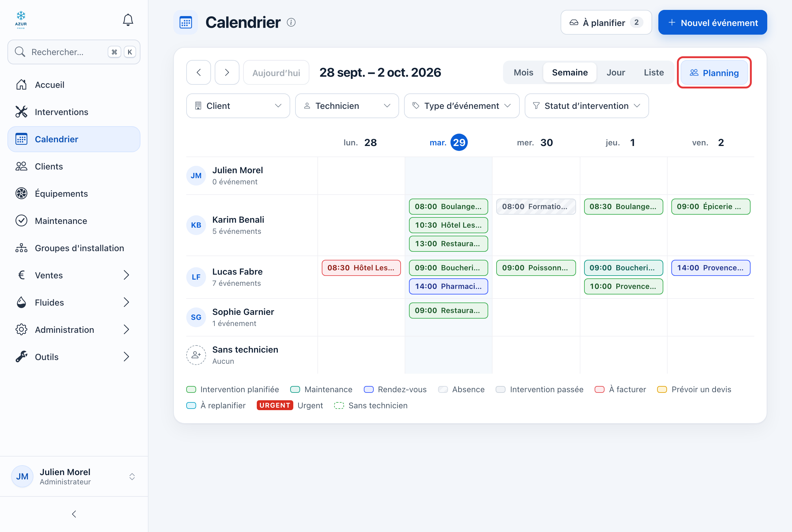Open the Statut d'intervention filter dropdown
The height and width of the screenshot is (532, 792).
[587, 106]
